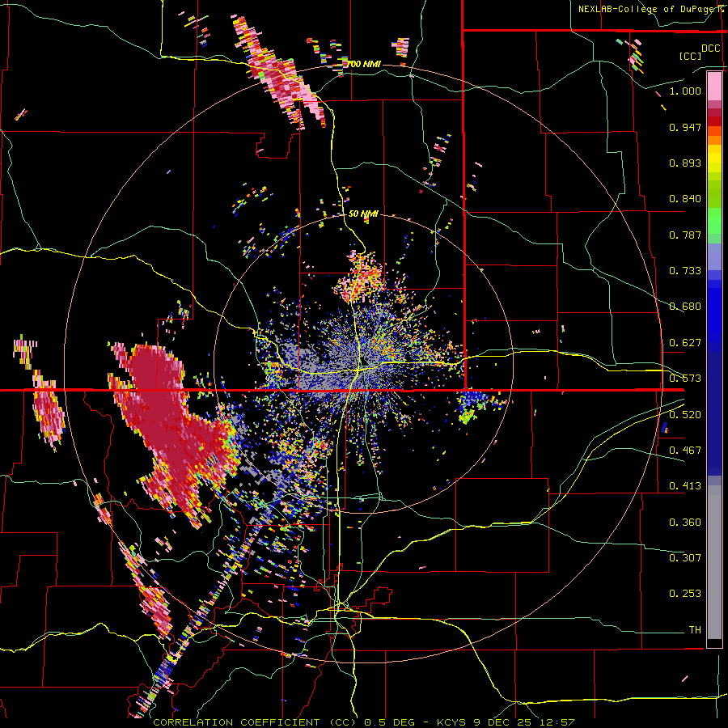The image size is (728, 728).
Task: Select the 0.947 legend value
Action: 685,127
